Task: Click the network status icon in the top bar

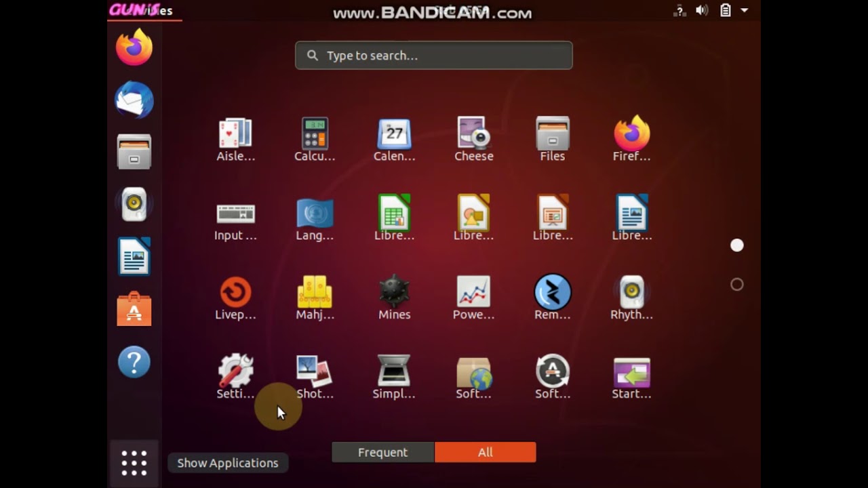Action: 679,10
